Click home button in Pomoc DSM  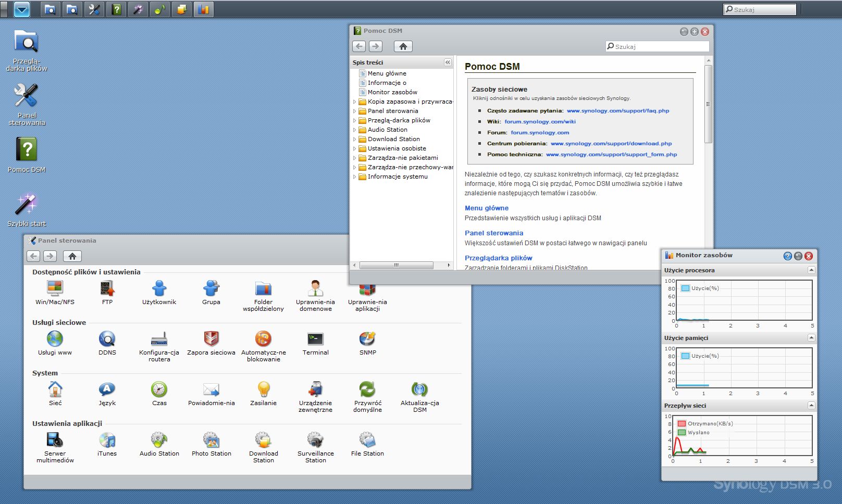[403, 46]
